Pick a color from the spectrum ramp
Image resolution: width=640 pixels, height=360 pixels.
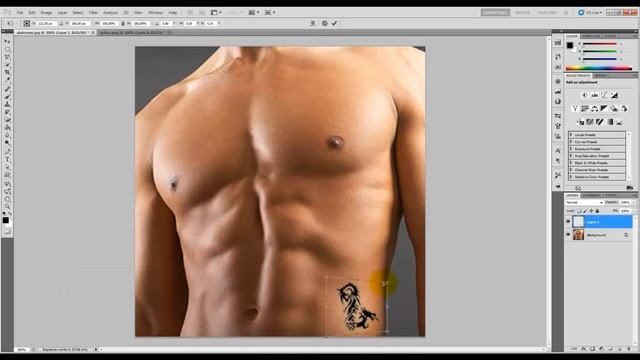(598, 69)
